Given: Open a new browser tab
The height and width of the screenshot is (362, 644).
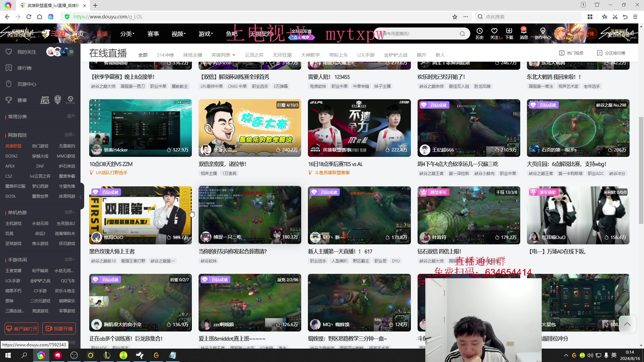Looking at the screenshot, I should click(95, 5).
